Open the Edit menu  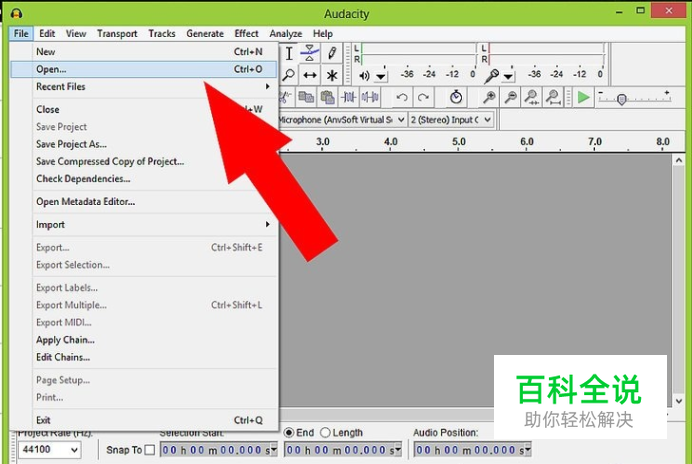(47, 34)
